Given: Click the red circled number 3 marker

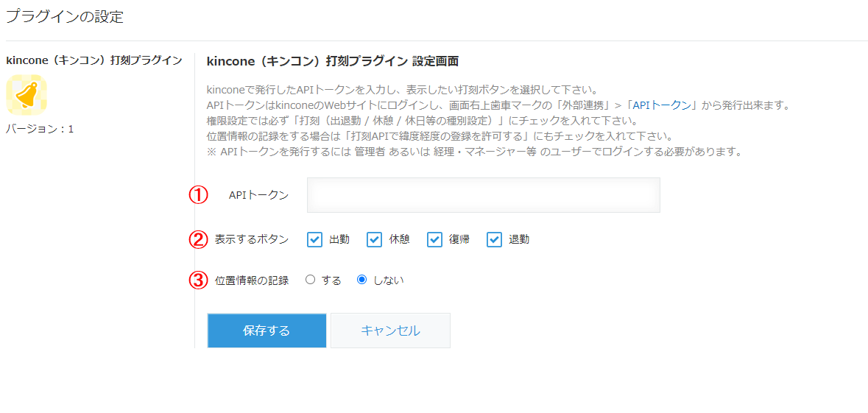Looking at the screenshot, I should coord(199,280).
